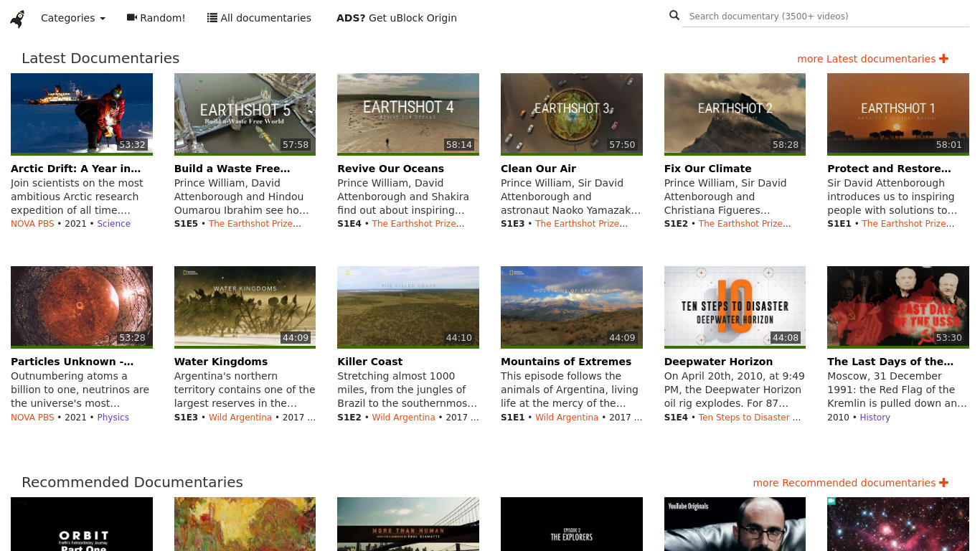Click the Water Kingdoms title
Viewport: 980px width, 551px height.
coord(221,362)
